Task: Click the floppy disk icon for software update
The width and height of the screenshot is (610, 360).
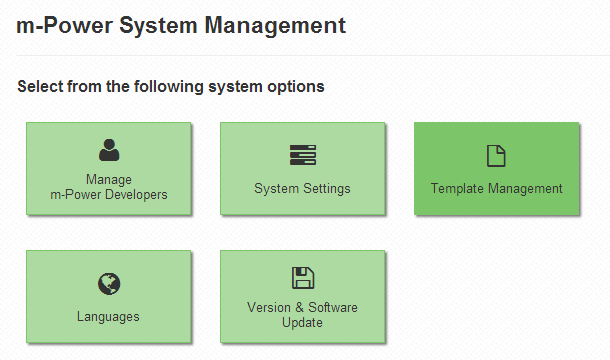Action: tap(303, 277)
